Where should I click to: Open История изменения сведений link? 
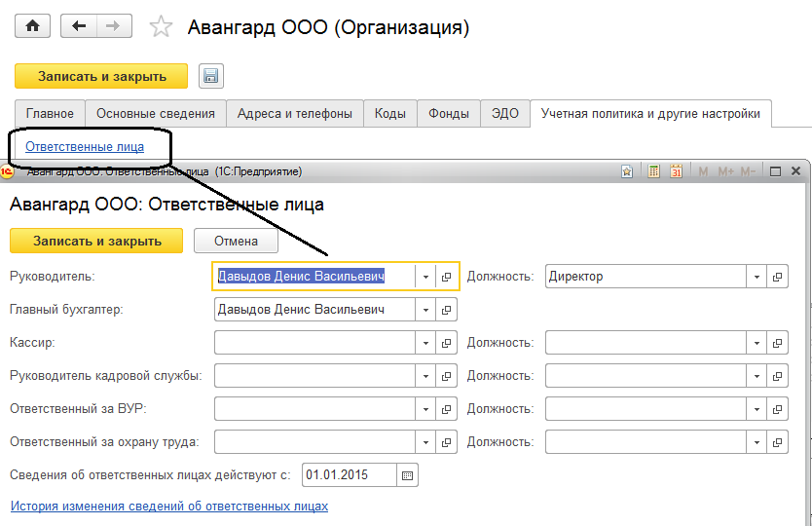[169, 507]
